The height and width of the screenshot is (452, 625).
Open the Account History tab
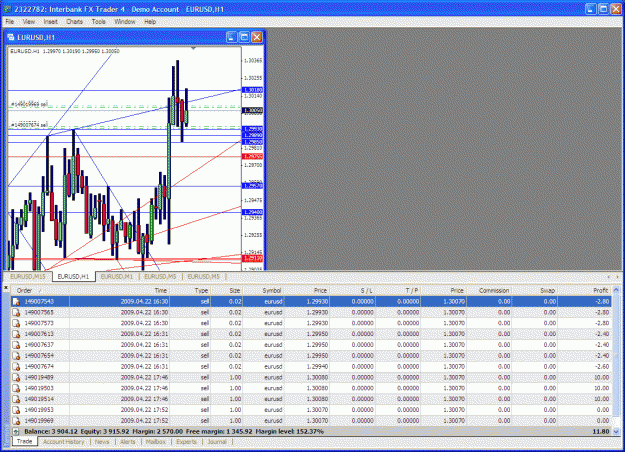[x=64, y=442]
